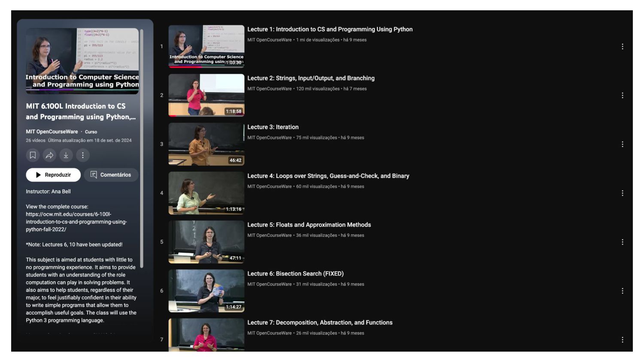644x362 pixels.
Task: Open the ocw.mit.edu course URL in description
Action: (76, 222)
